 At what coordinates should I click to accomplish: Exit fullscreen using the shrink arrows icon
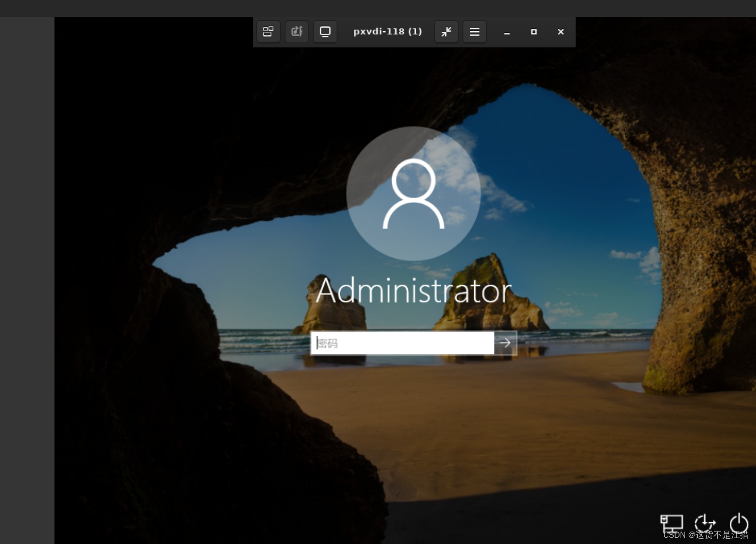tap(446, 32)
